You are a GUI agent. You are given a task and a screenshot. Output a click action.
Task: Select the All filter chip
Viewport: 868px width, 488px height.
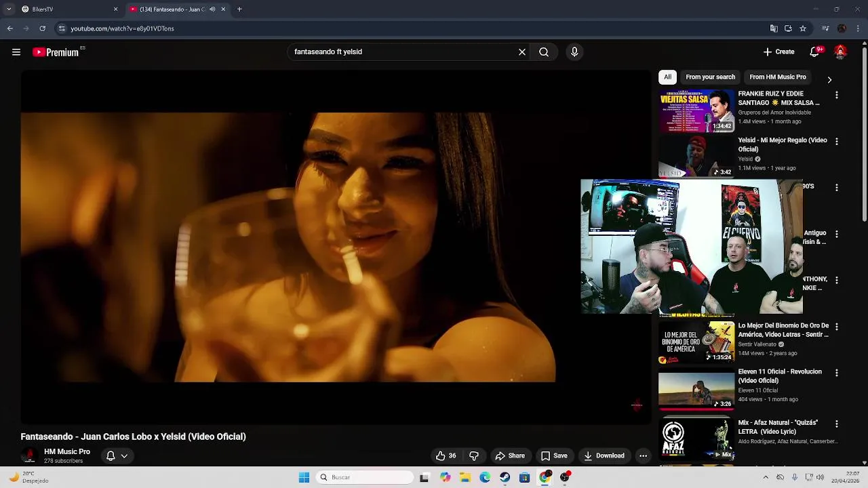667,77
